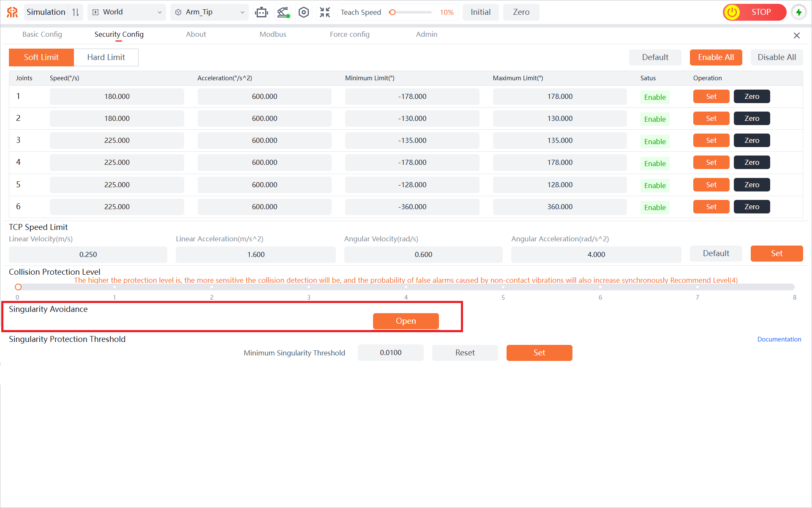Click the up-down arrows next to Simulation
Screen dimensions: 812x508
pos(76,12)
